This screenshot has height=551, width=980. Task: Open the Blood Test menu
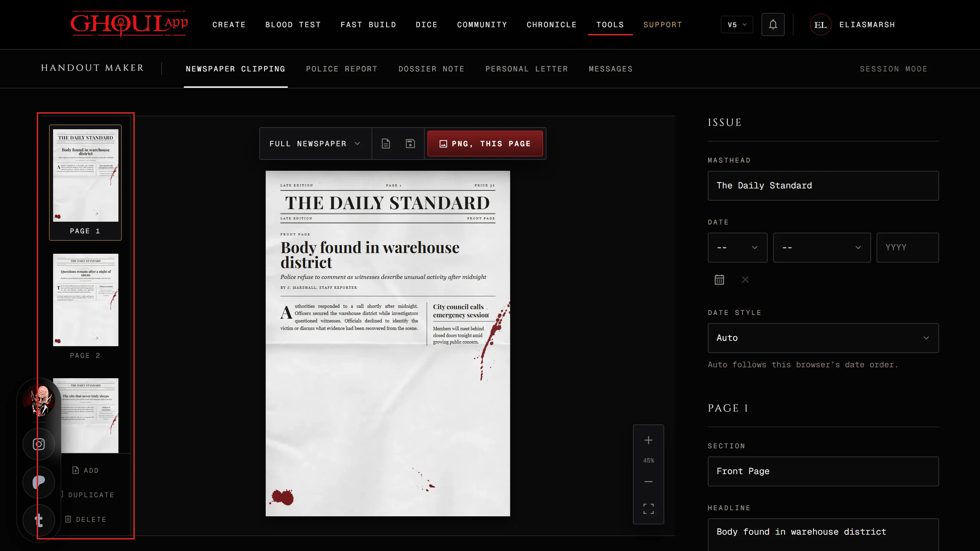click(293, 25)
